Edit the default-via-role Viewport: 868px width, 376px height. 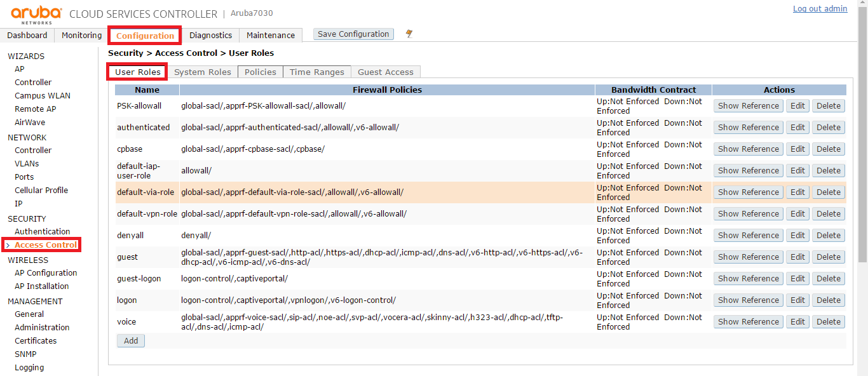pyautogui.click(x=797, y=192)
